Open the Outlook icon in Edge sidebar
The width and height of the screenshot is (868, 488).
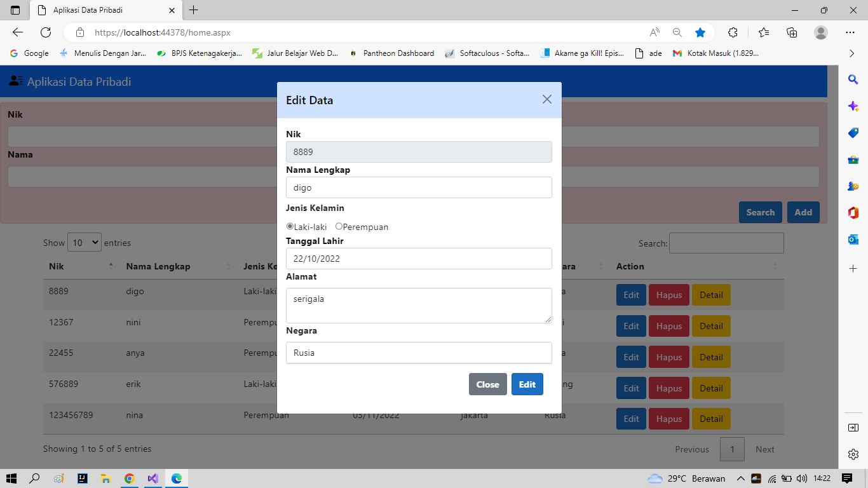[x=853, y=240]
